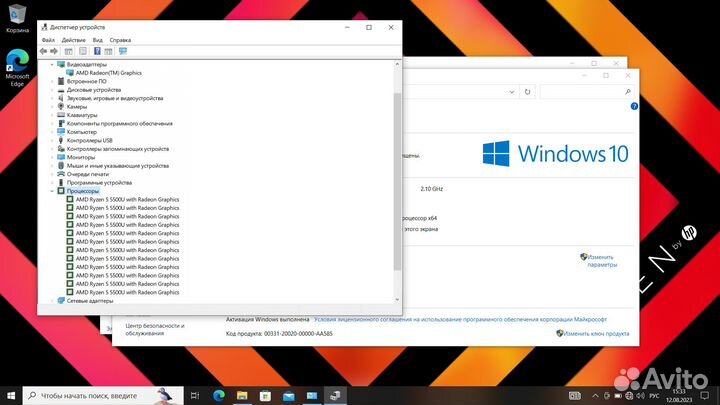Viewport: 720px width, 405px height.
Task: Toggle the action pane toolbar icon
Action: 108,51
